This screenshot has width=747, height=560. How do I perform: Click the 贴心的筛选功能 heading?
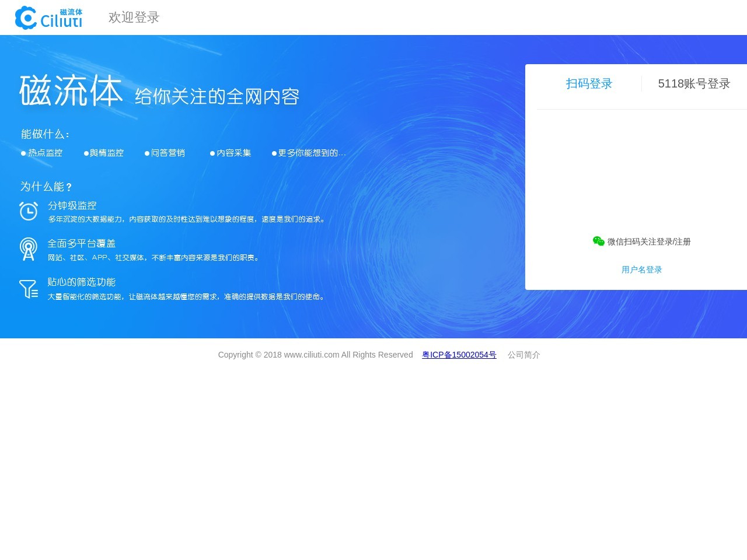click(x=82, y=282)
